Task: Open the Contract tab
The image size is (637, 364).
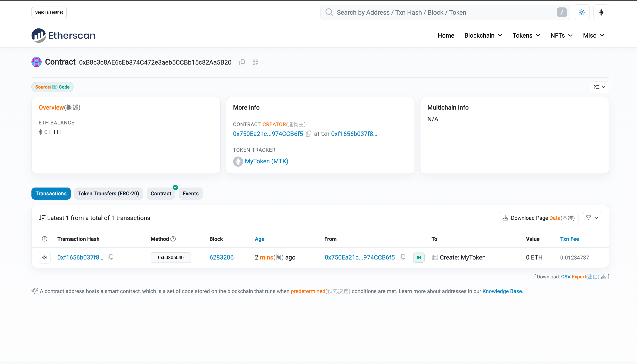Action: tap(161, 193)
